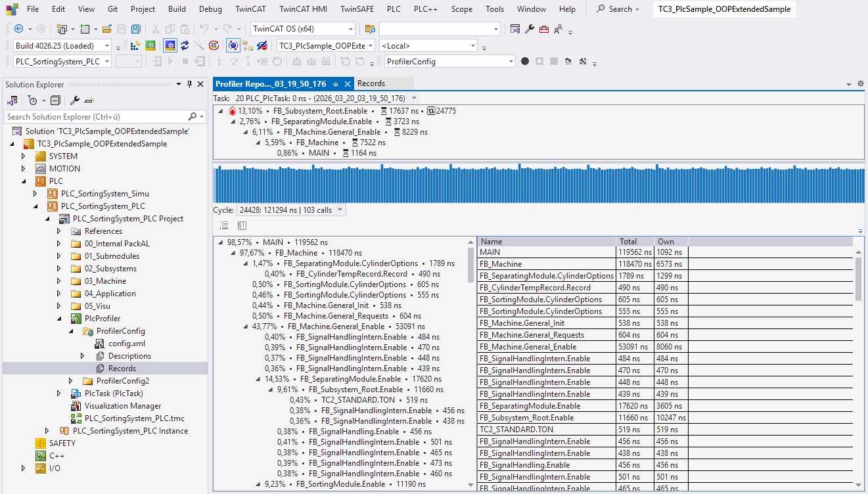The height and width of the screenshot is (494, 868).
Task: Click the Open File folder icon
Action: coord(106,29)
